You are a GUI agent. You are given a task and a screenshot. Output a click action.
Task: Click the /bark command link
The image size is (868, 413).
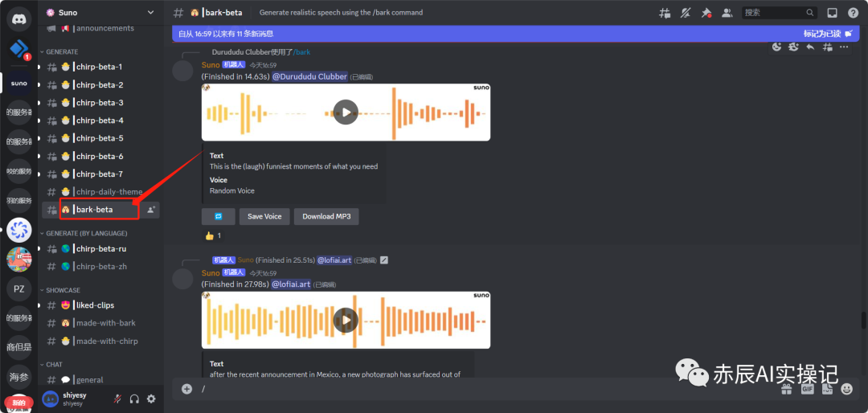[x=301, y=52]
